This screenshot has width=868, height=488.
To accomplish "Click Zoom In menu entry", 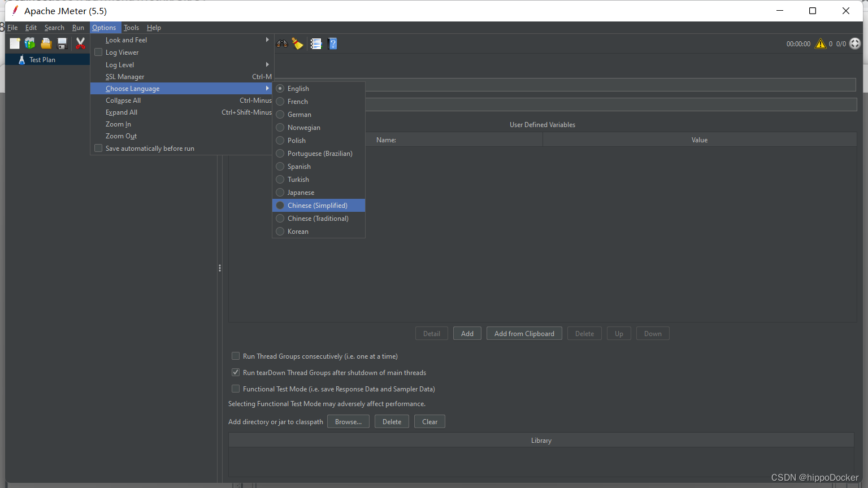I will 181,124.
